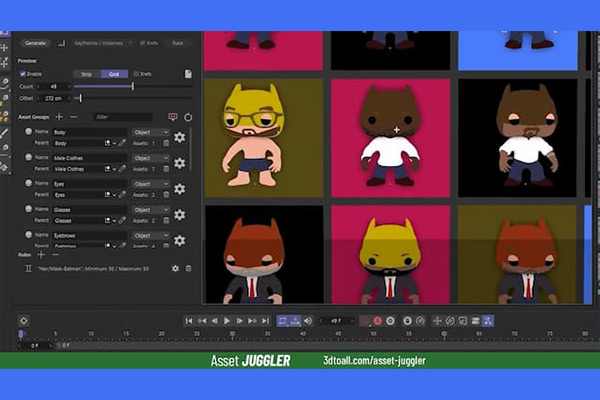Open Object type dropdown for Male Clothes
This screenshot has width=600, height=400.
(x=151, y=158)
